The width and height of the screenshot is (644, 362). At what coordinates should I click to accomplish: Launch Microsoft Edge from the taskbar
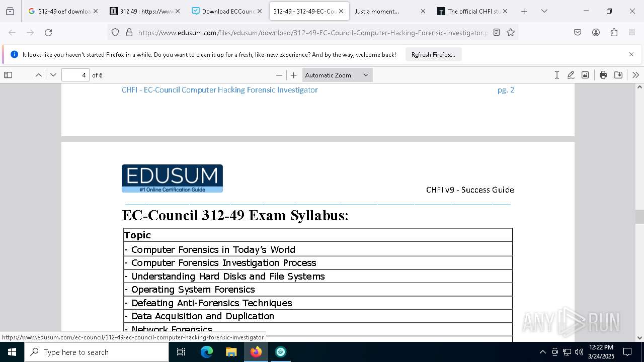pos(207,352)
